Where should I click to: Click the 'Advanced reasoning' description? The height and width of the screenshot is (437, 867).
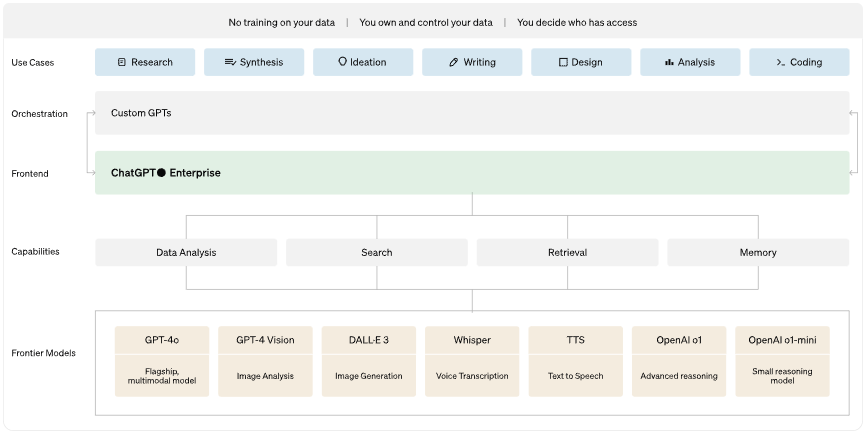(x=679, y=376)
